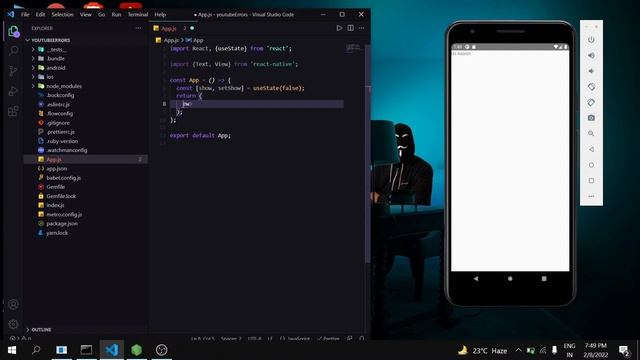Open the Explorer view in activity bar
Image resolution: width=640 pixels, height=360 pixels.
(x=13, y=31)
